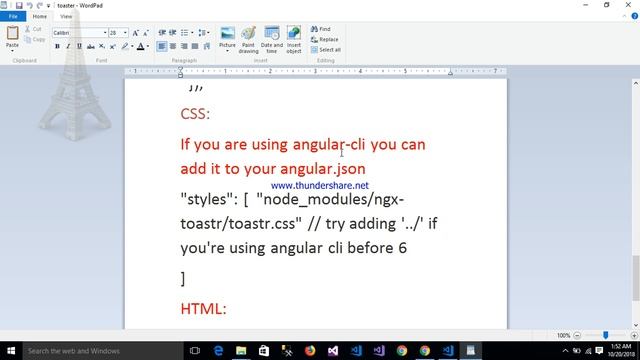Click the scroll up arrow
This screenshot has height=360, width=640.
636,83
